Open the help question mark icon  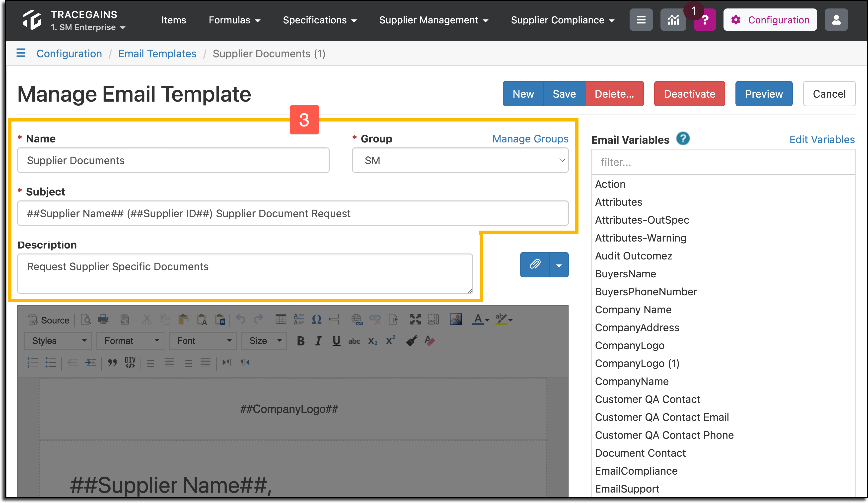pos(705,20)
